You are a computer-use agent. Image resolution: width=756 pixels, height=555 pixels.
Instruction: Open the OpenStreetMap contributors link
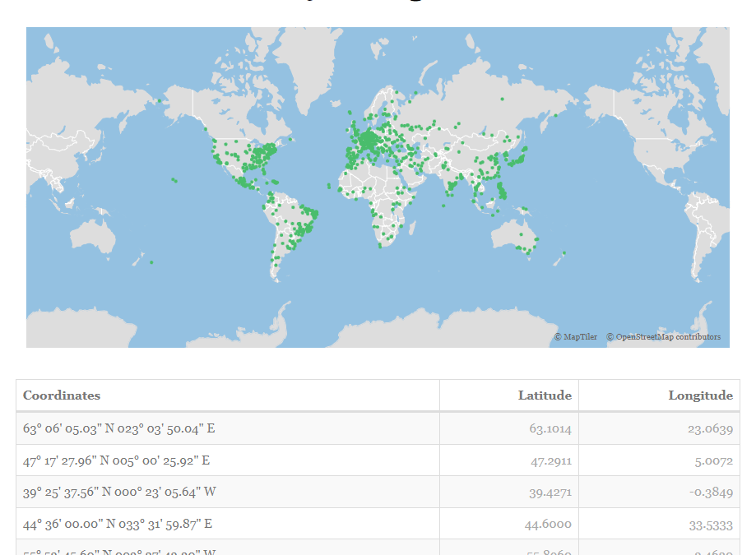[663, 337]
